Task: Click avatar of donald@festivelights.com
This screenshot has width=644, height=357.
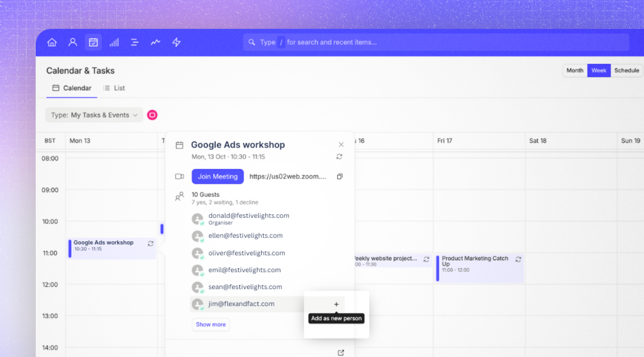Action: pyautogui.click(x=198, y=219)
